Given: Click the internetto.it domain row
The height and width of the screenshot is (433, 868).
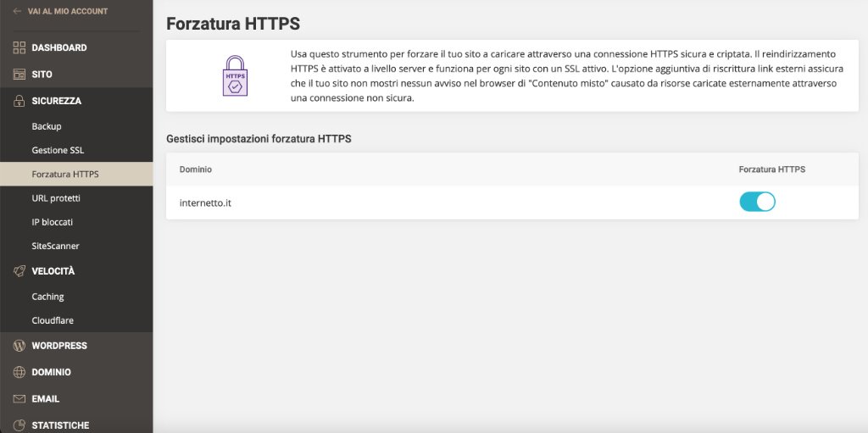Looking at the screenshot, I should point(512,203).
